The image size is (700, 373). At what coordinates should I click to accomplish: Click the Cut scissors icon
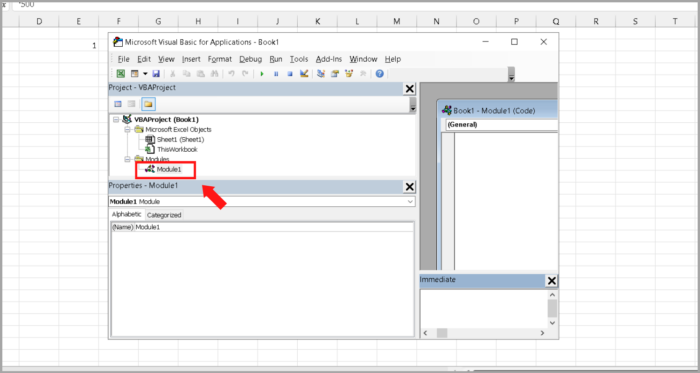click(173, 74)
